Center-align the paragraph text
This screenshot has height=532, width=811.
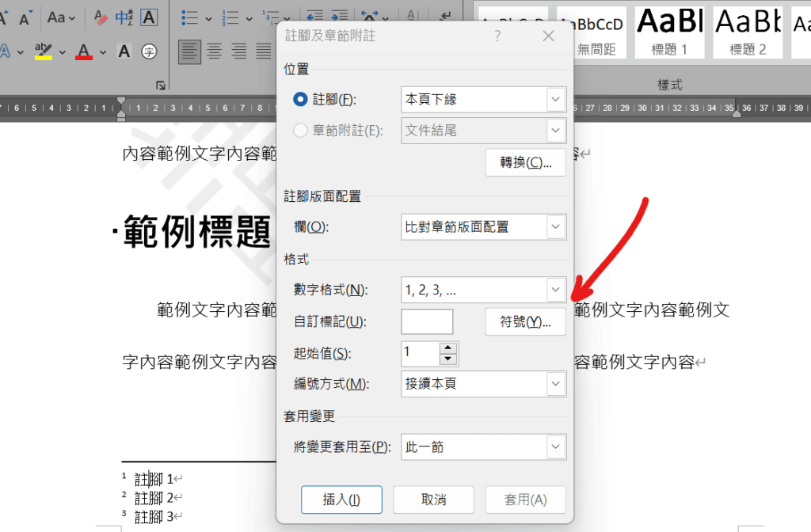pos(214,51)
